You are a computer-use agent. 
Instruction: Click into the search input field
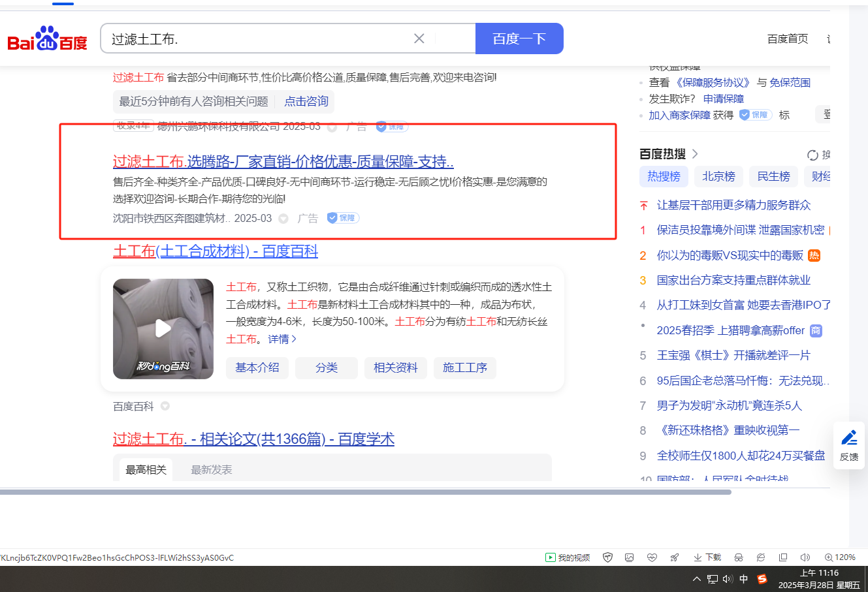coord(261,39)
